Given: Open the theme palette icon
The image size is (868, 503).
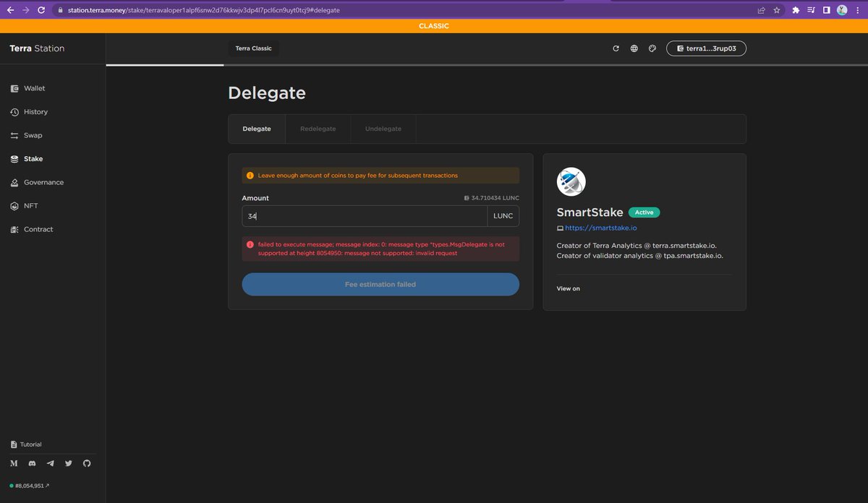Looking at the screenshot, I should pos(652,48).
